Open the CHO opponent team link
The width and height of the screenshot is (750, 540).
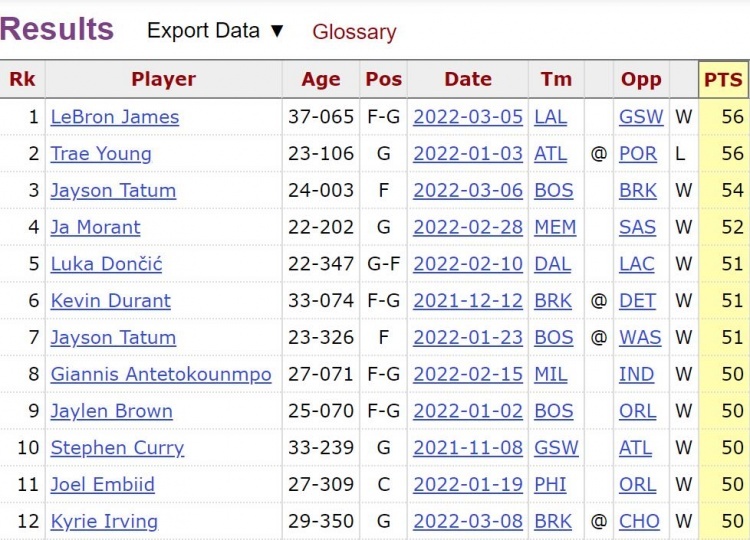(639, 522)
